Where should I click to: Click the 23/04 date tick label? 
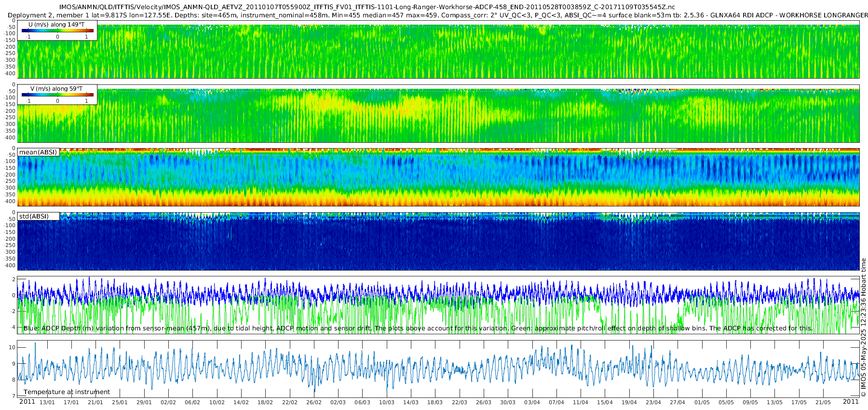click(653, 402)
